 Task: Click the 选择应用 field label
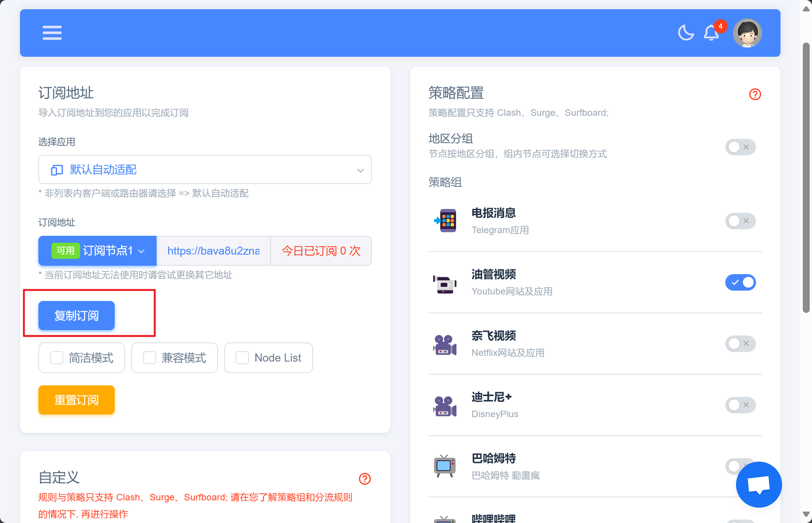point(57,142)
